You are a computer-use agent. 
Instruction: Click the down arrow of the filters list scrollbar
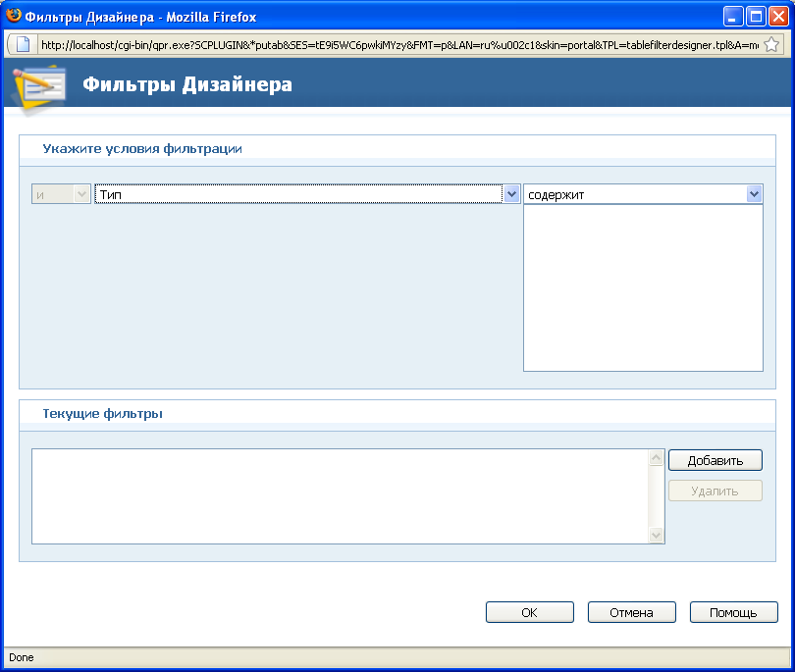coord(656,535)
